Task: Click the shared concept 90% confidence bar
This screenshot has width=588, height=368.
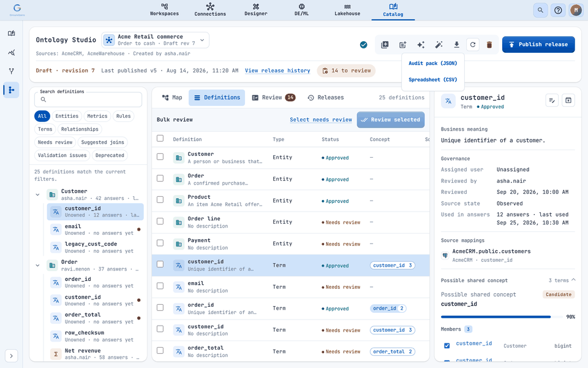Action: 502,317
